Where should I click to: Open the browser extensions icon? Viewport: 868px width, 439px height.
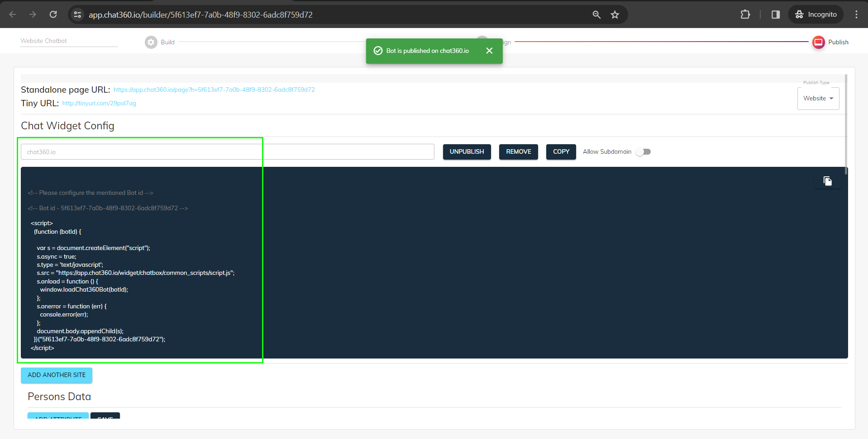745,14
